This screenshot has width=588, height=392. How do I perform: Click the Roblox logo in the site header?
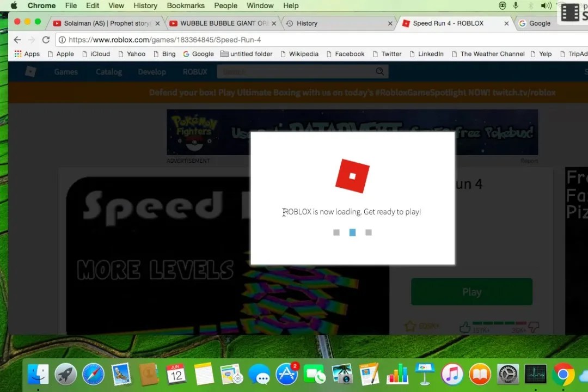click(x=30, y=72)
